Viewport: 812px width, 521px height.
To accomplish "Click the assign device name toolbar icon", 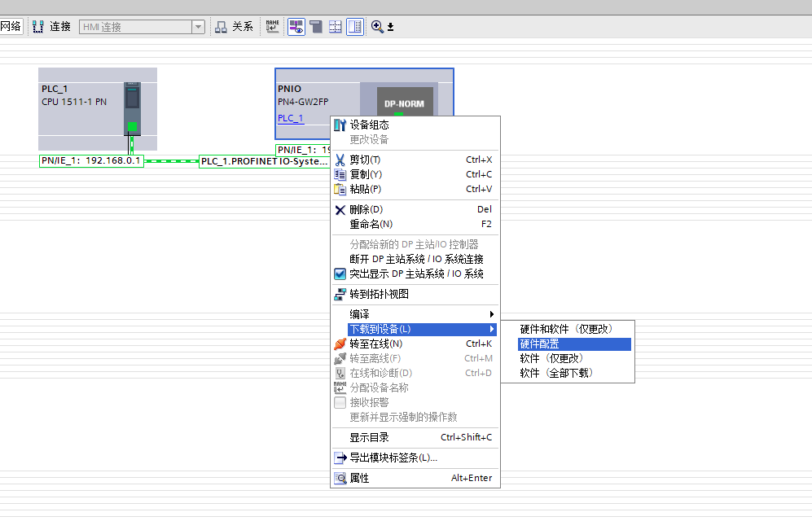I will coord(272,26).
